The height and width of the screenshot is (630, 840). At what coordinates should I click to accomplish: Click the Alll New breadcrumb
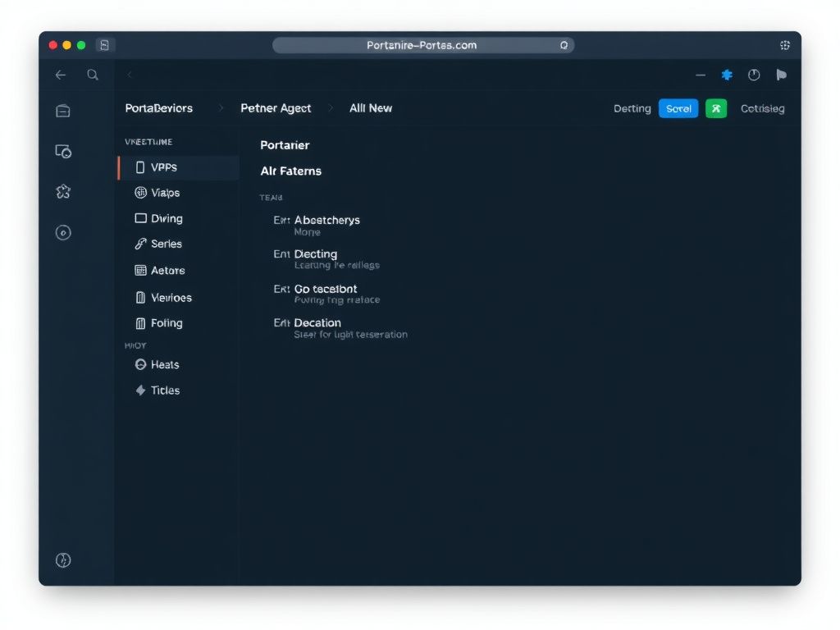click(x=371, y=108)
